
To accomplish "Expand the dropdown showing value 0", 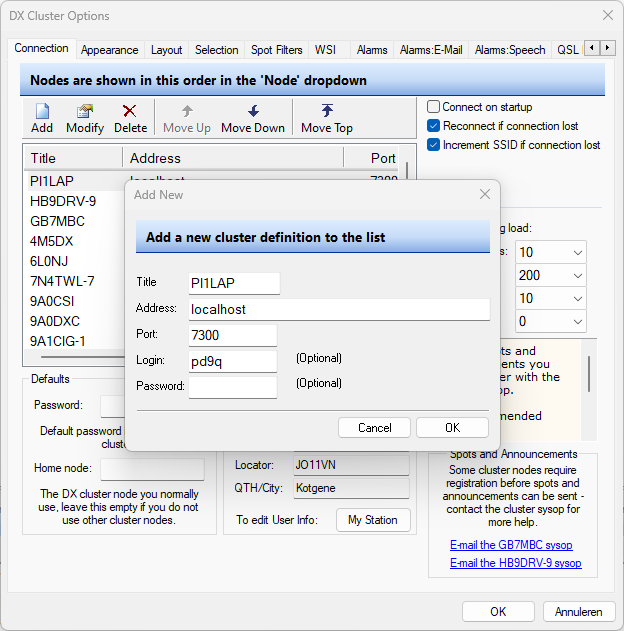I will click(577, 322).
